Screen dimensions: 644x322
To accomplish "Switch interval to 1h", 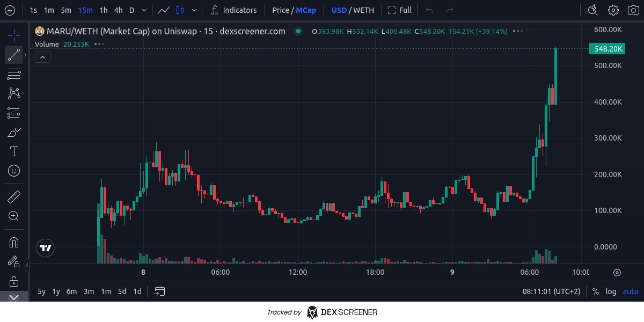I will click(x=104, y=10).
